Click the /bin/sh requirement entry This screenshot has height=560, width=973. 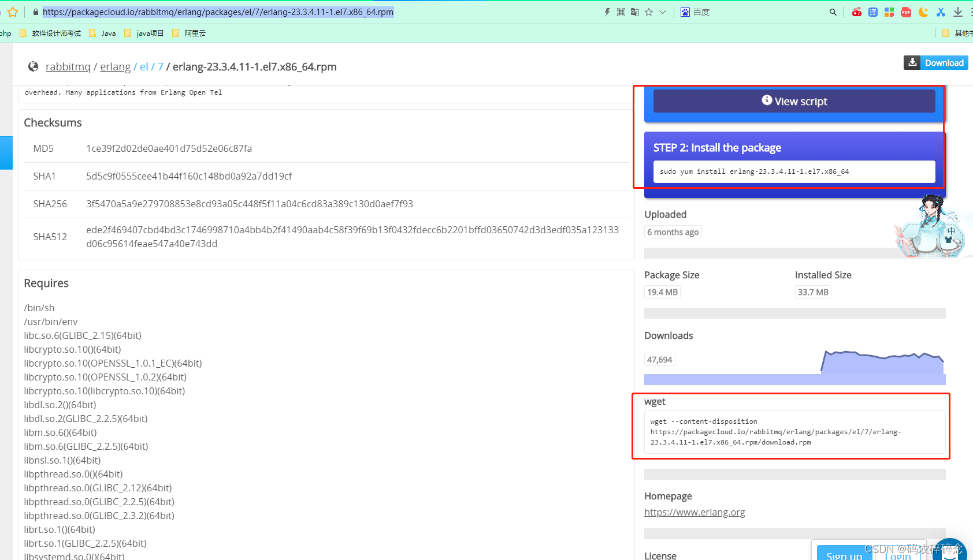coord(39,308)
